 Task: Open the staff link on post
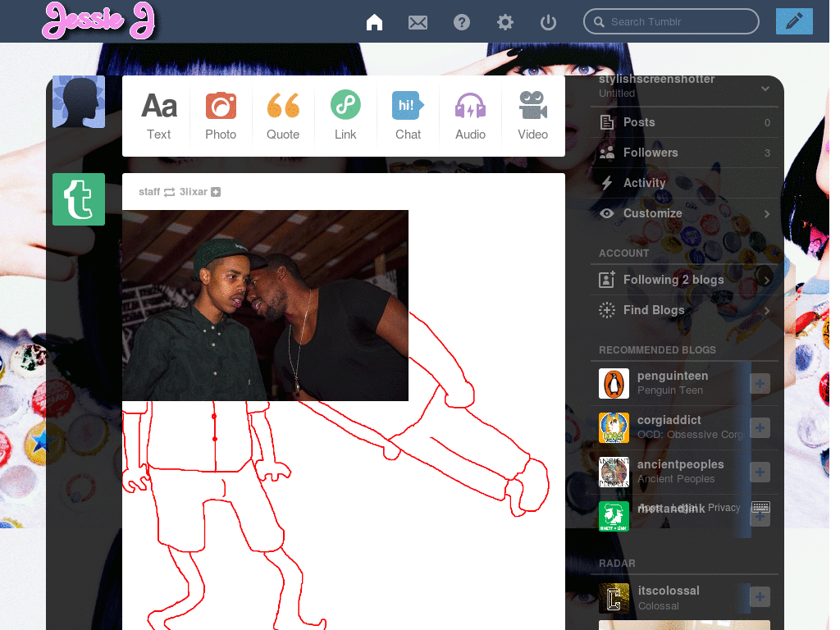[x=149, y=192]
